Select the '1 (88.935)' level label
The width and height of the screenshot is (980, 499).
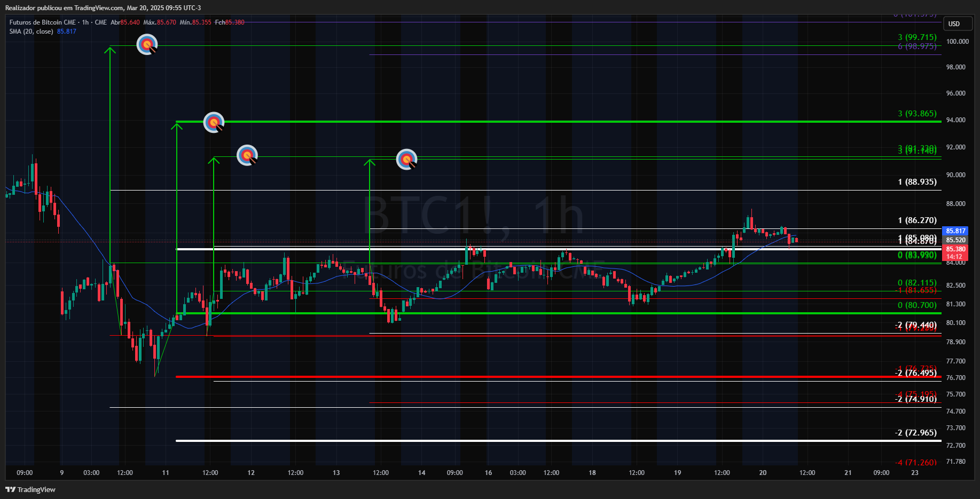coord(917,182)
